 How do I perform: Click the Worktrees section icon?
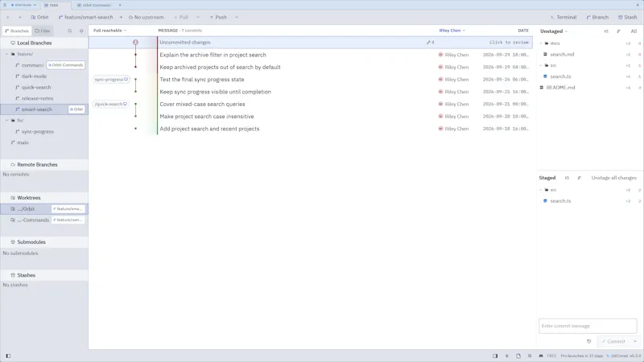click(13, 198)
